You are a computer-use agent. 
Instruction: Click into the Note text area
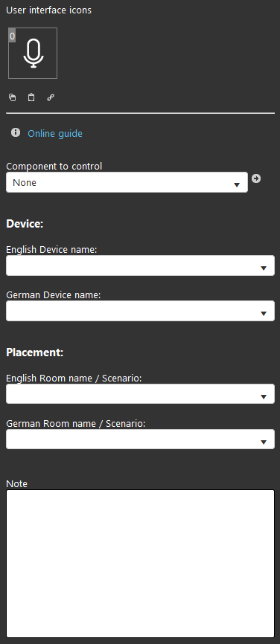[140, 564]
